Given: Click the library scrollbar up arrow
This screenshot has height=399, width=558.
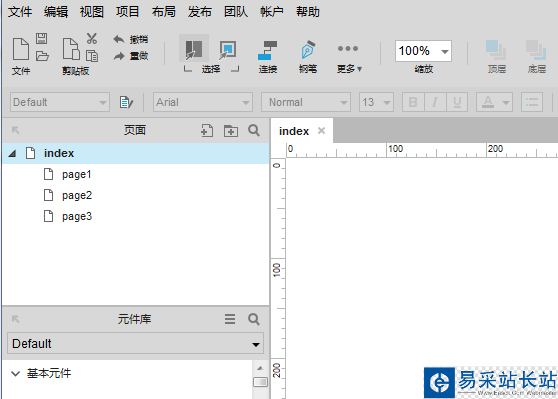Looking at the screenshot, I should [x=260, y=368].
